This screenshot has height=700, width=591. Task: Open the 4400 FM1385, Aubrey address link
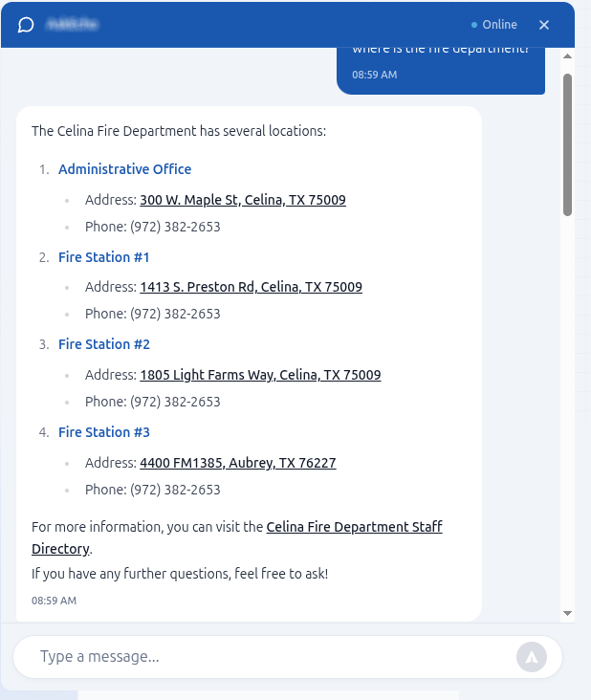(238, 463)
